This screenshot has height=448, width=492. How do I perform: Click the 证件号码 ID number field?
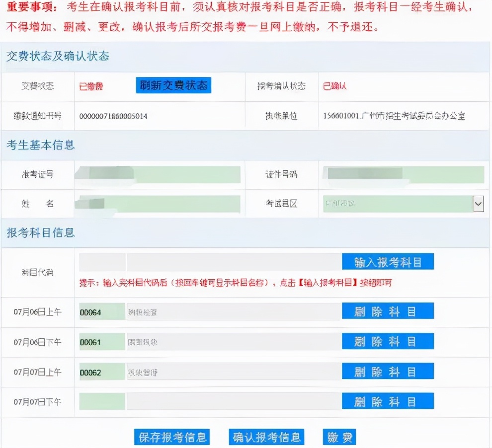pos(403,175)
